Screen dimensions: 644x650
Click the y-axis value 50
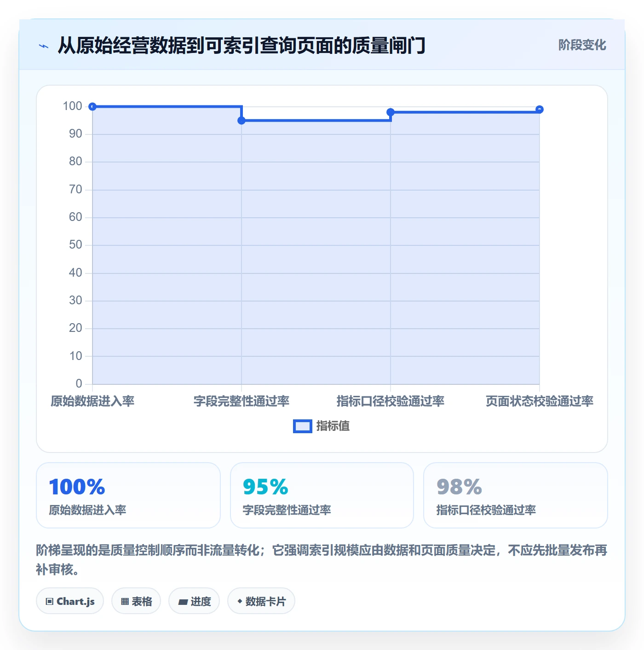(x=75, y=245)
